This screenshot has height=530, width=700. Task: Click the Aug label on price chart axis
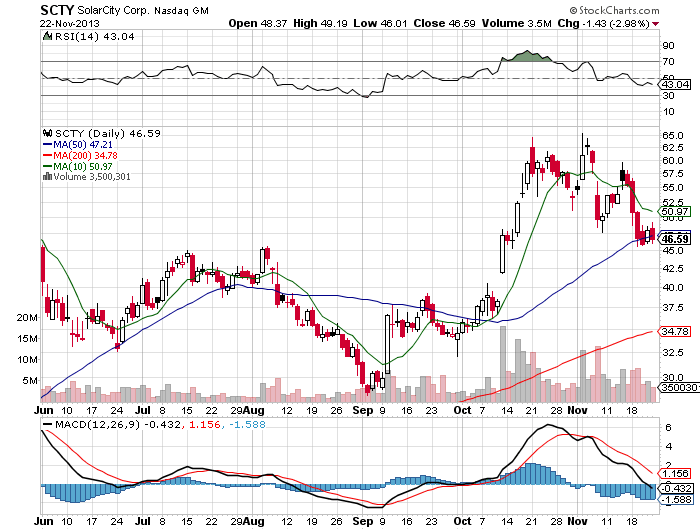pos(255,410)
